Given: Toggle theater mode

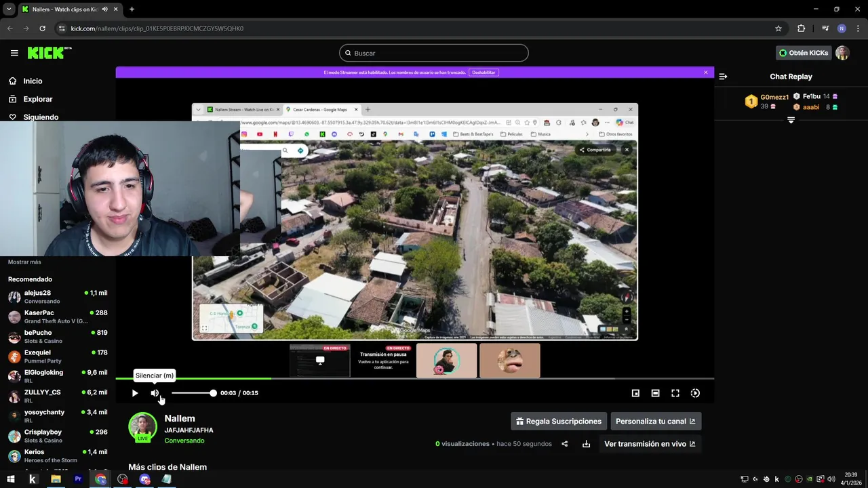Looking at the screenshot, I should point(655,393).
